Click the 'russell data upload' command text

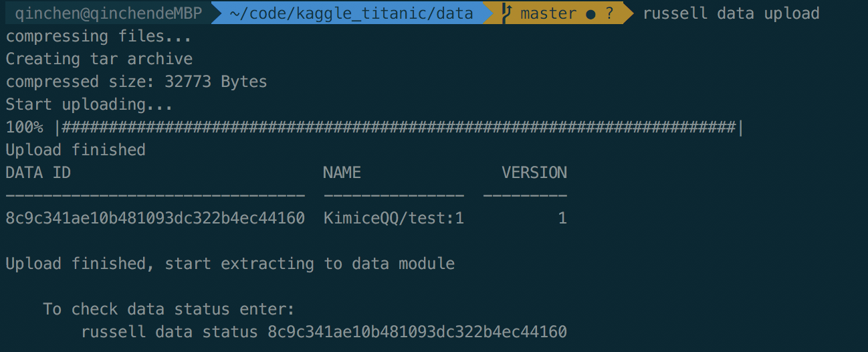(731, 13)
